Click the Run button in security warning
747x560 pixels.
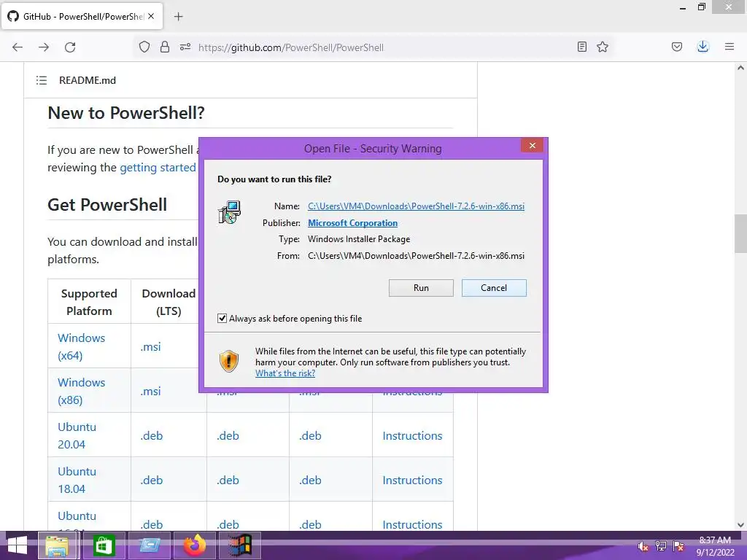pyautogui.click(x=421, y=287)
